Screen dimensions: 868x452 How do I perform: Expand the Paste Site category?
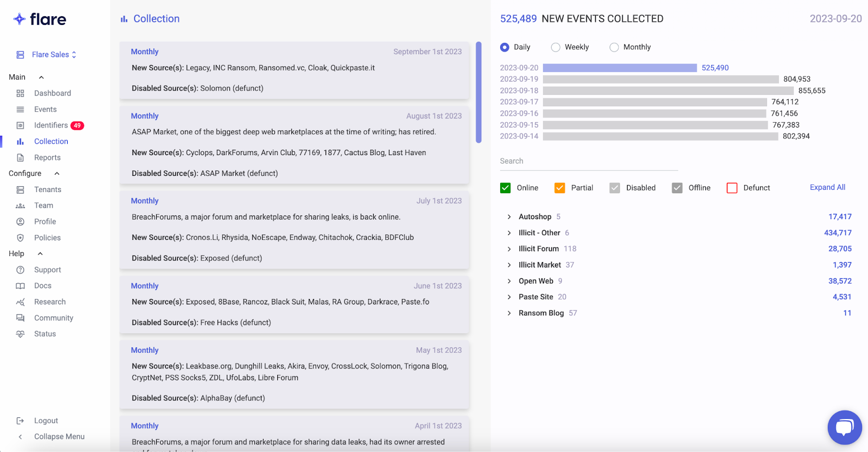point(509,297)
